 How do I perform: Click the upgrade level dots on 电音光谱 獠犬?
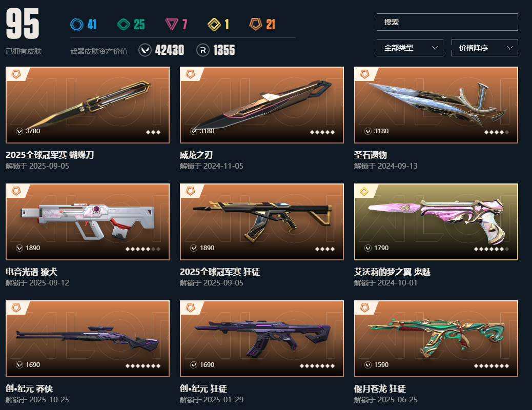point(143,249)
